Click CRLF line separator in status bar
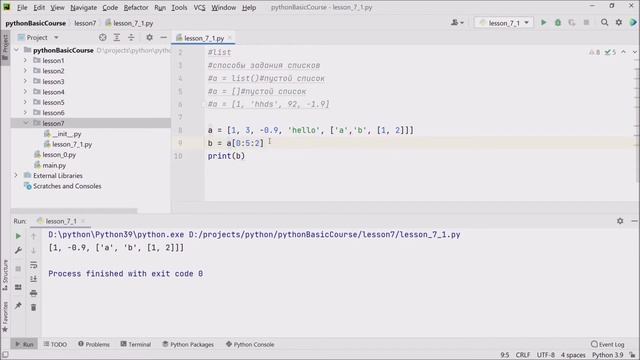Image resolution: width=640 pixels, height=360 pixels. tap(522, 355)
